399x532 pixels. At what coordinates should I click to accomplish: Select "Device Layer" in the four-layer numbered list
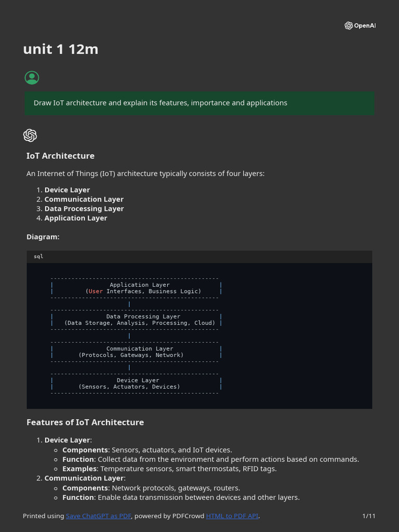(x=67, y=190)
